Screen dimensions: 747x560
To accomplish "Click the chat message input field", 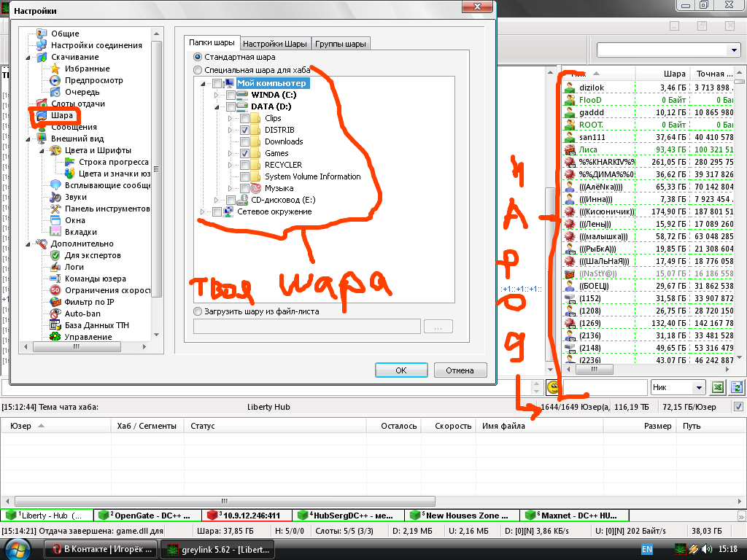I will point(265,387).
